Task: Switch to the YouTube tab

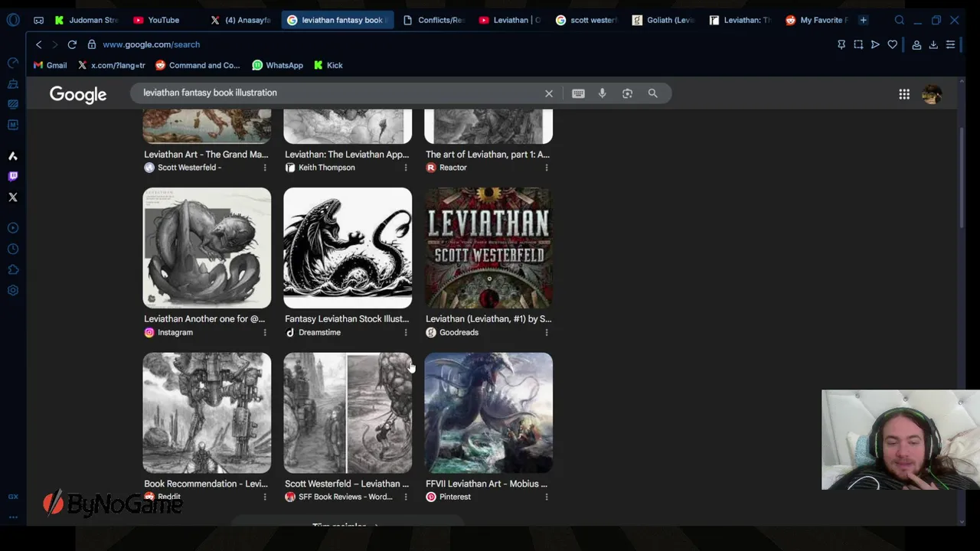Action: (x=163, y=20)
